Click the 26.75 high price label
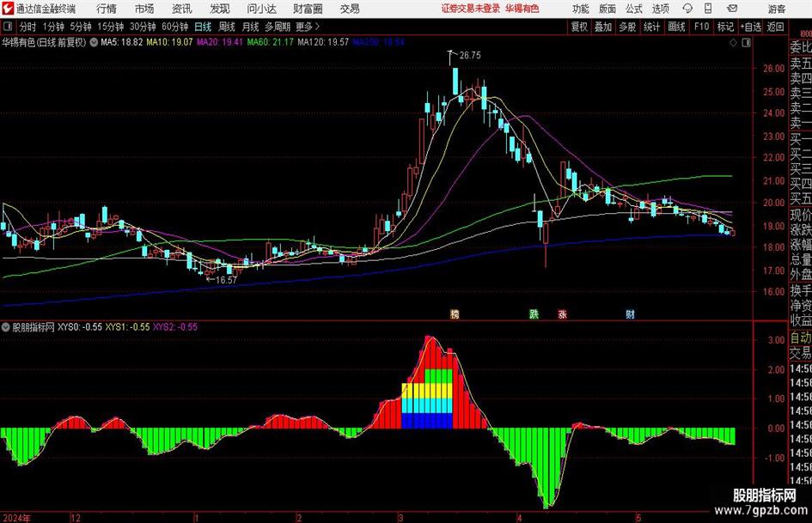 pos(470,56)
